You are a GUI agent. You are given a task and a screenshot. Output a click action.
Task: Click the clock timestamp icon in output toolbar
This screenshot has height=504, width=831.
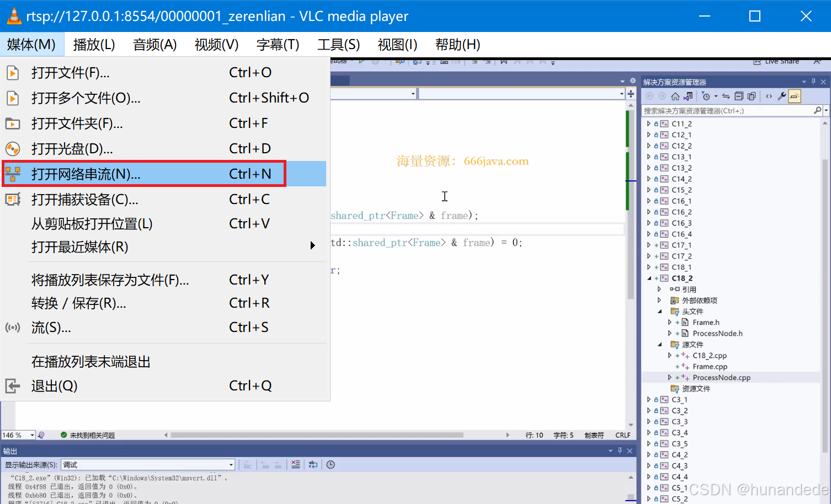(331, 465)
